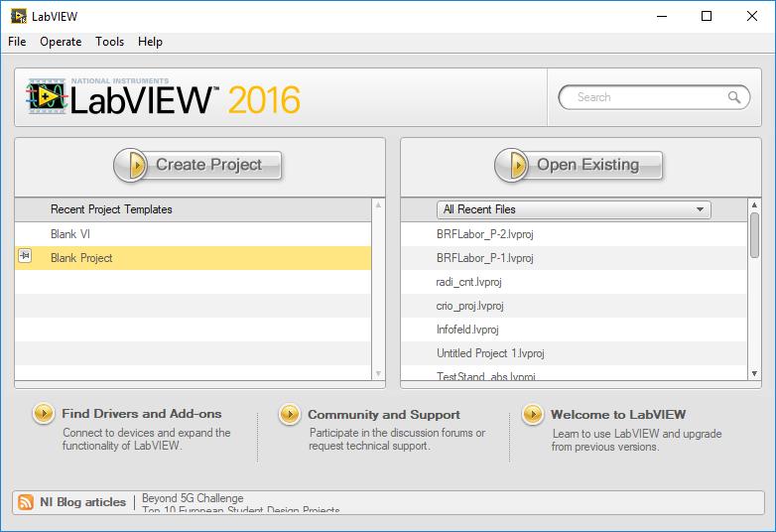Open the All Recent Files dropdown
This screenshot has height=532, width=776.
(574, 209)
